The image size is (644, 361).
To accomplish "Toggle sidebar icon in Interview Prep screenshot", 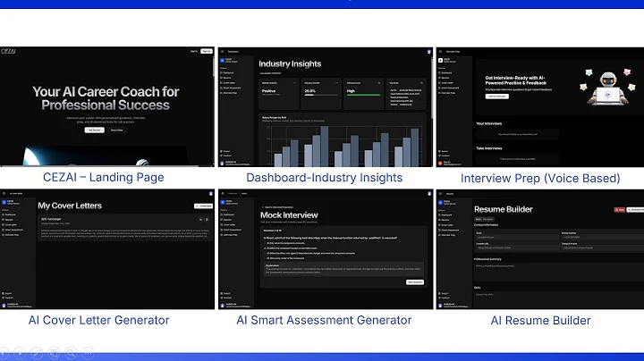I will click(x=440, y=52).
